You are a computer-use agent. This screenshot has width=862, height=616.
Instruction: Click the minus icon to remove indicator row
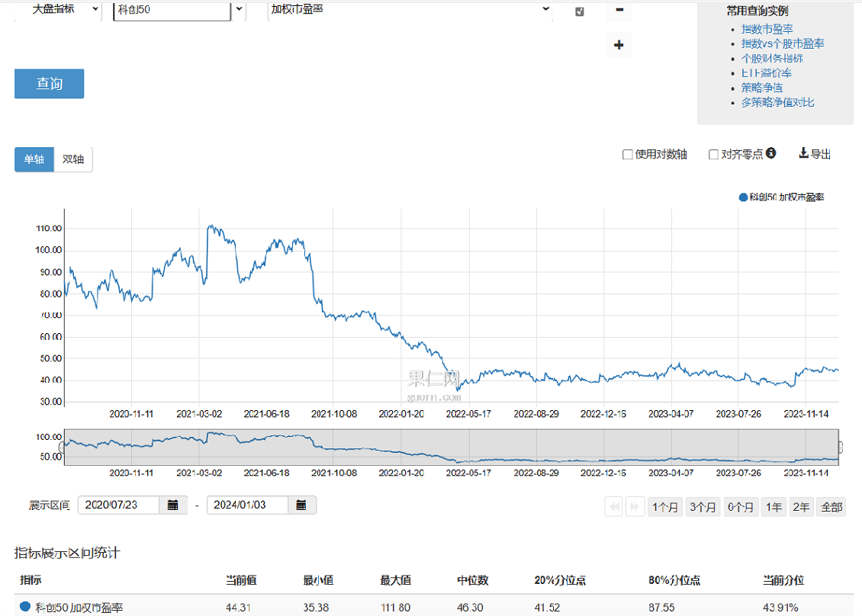tap(619, 11)
